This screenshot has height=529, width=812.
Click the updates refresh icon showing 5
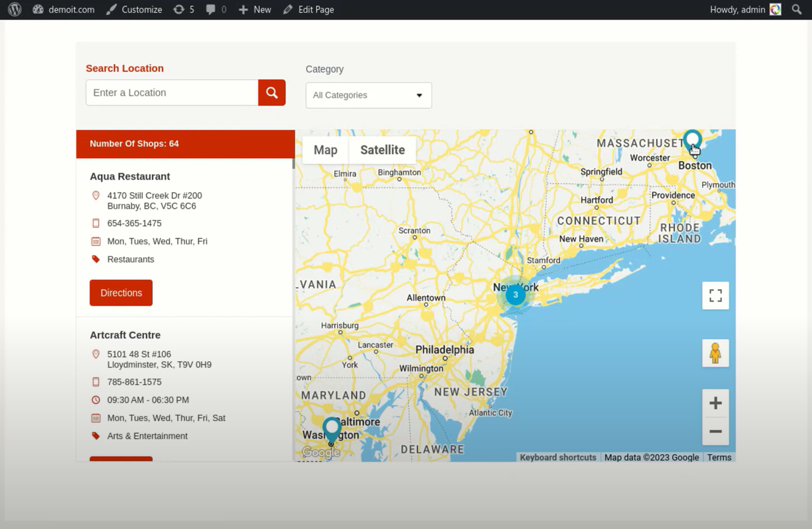[179, 9]
